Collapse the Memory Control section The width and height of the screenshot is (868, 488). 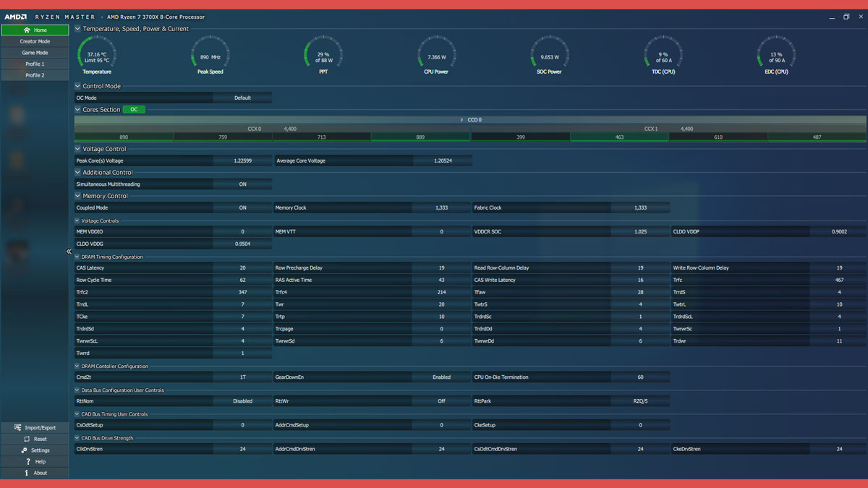[77, 196]
